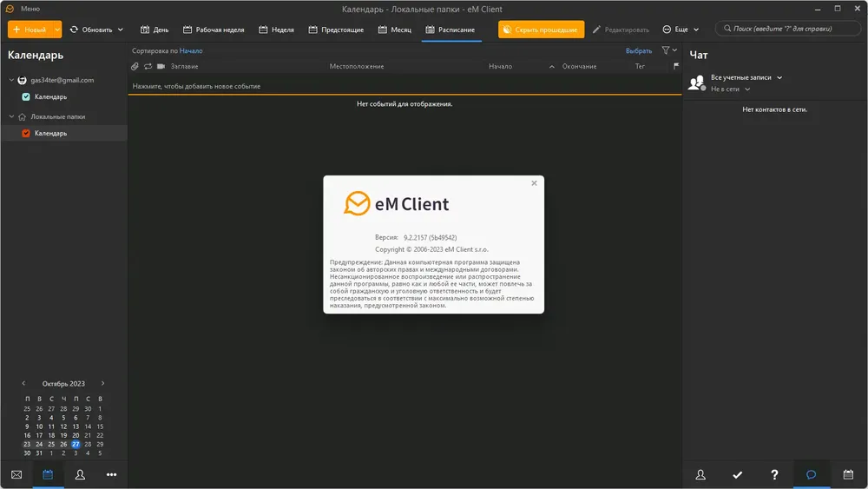Select day 19 in mini calendar
The image size is (868, 489).
pyautogui.click(x=63, y=435)
